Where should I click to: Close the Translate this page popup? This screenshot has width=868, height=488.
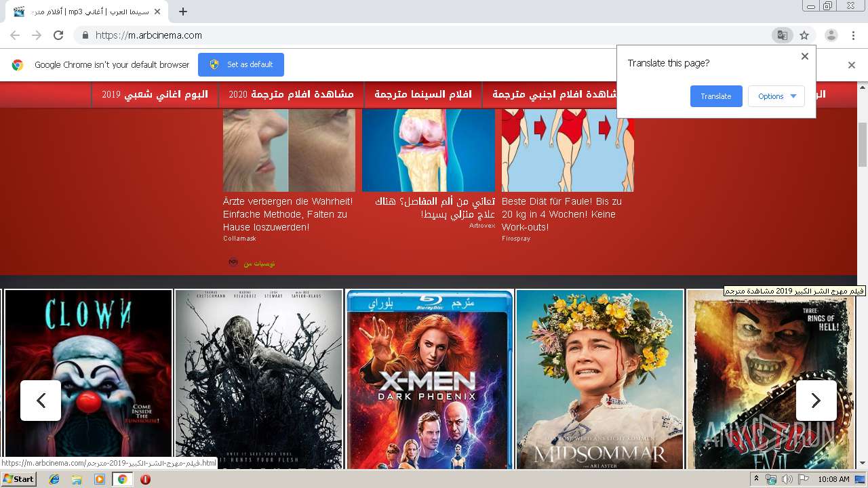[805, 56]
